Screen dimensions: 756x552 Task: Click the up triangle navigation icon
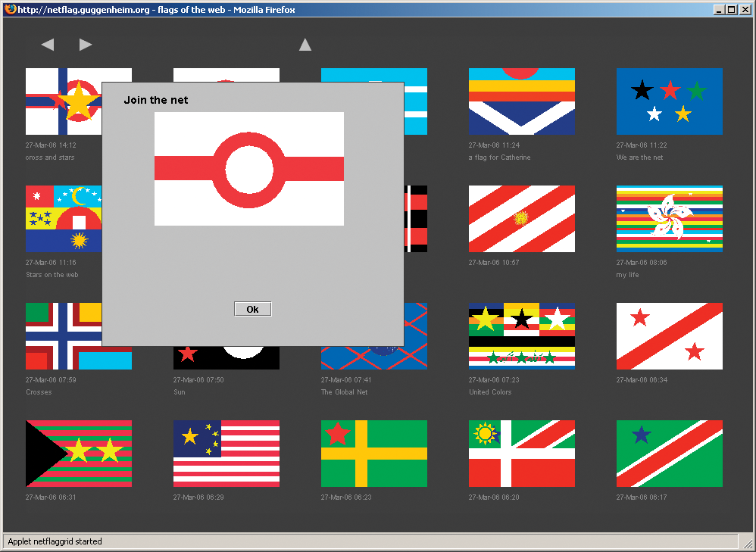305,45
